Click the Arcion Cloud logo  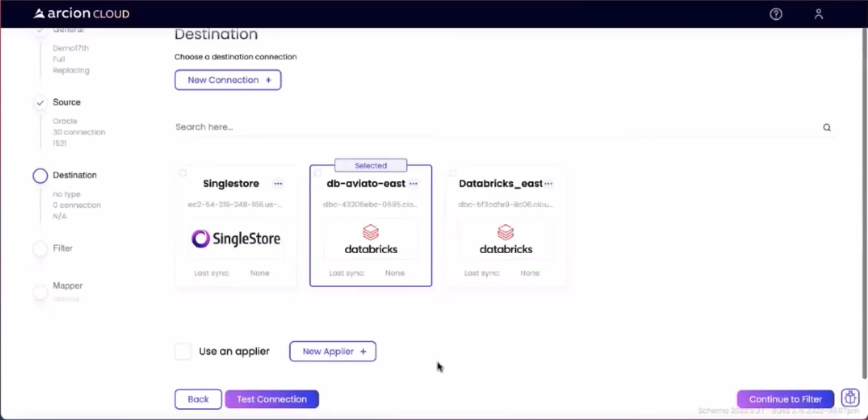pos(80,13)
